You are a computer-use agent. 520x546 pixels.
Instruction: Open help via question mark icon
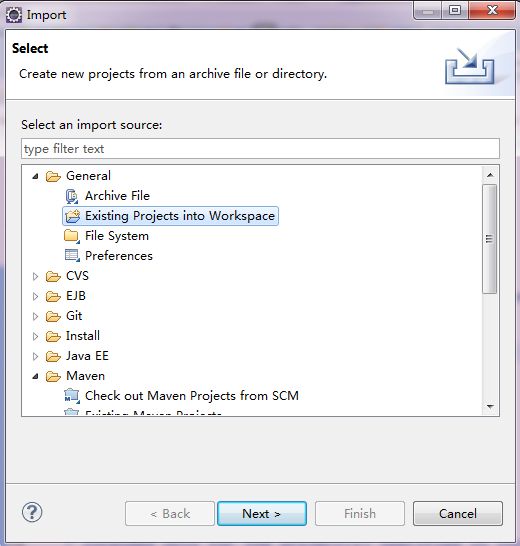pos(32,513)
